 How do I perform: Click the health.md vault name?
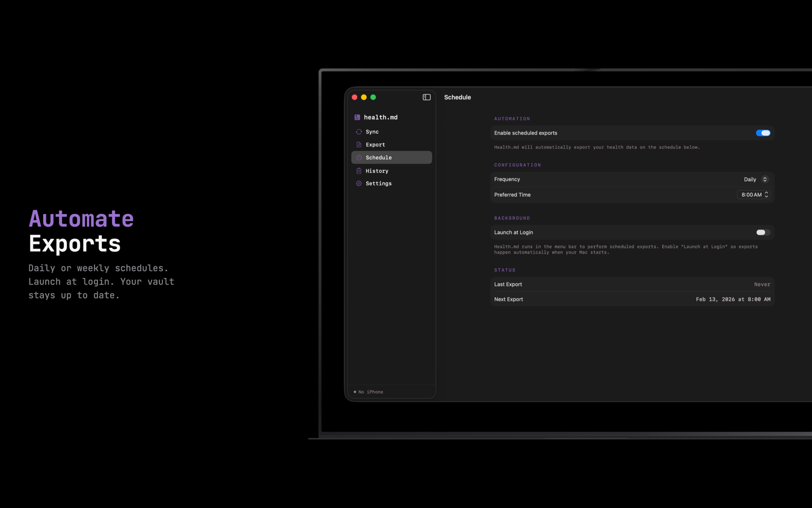tap(381, 117)
